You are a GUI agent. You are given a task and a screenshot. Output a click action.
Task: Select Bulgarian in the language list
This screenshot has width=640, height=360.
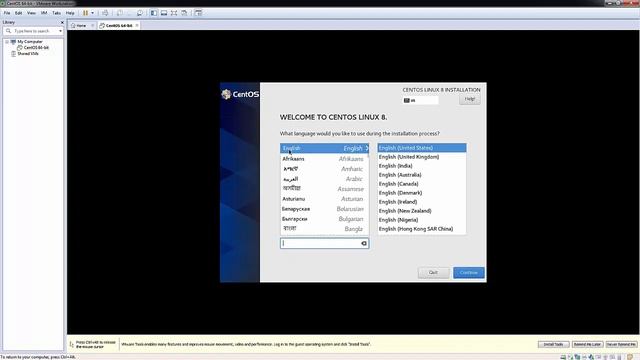tap(324, 219)
